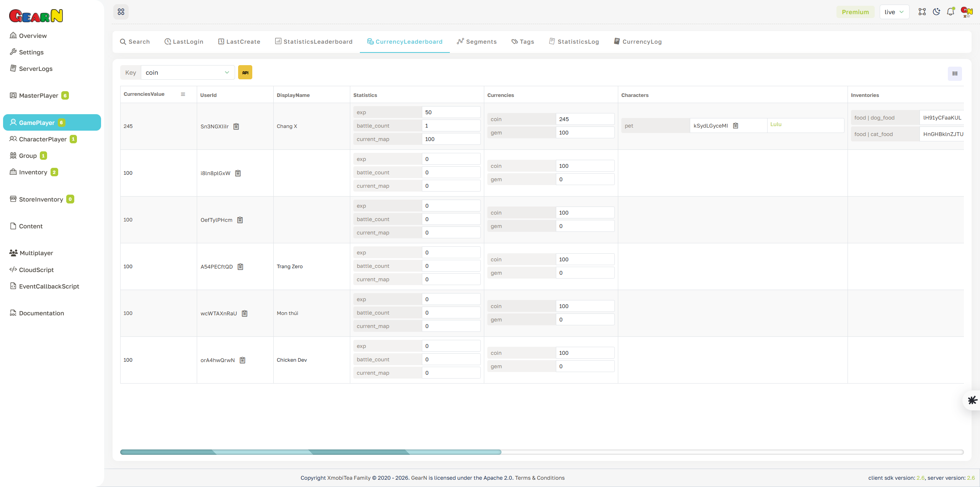
Task: Open the apps grid icon top-left
Action: [121, 11]
